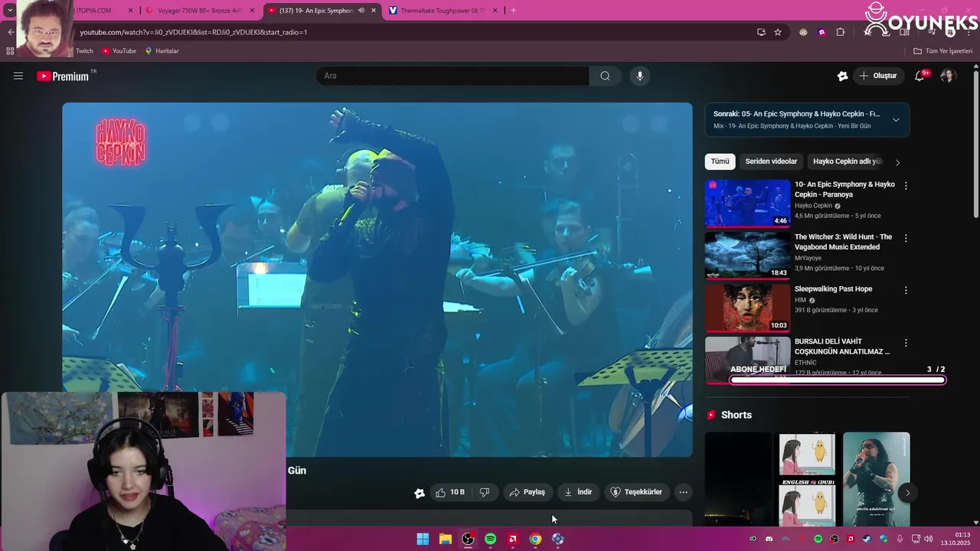Image resolution: width=980 pixels, height=551 pixels.
Task: Select the Hayko Cepkin adlı filter chip
Action: pyautogui.click(x=847, y=161)
